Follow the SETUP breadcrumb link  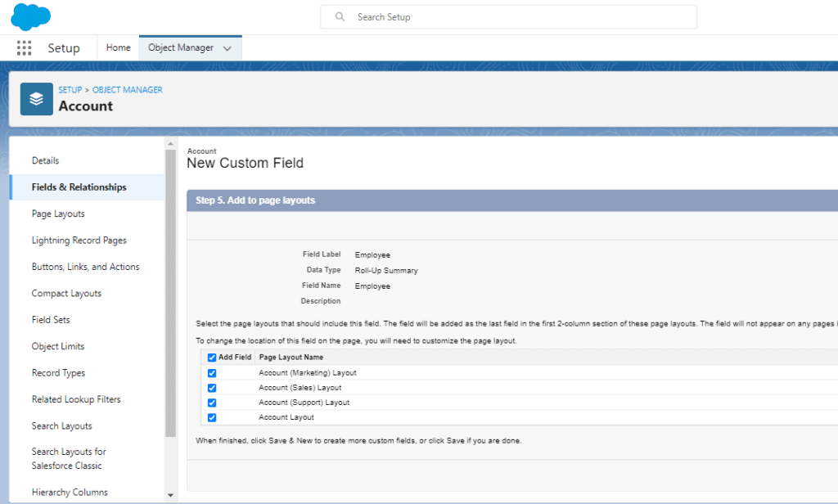(70, 90)
